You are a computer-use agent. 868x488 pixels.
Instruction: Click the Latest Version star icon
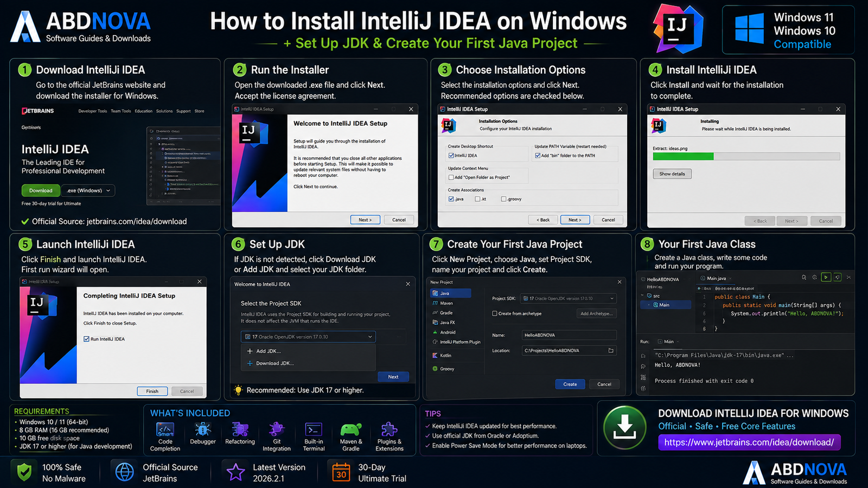[x=235, y=472]
